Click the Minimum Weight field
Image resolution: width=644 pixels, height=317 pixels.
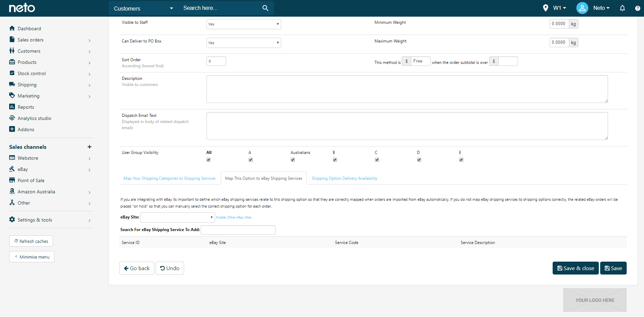[x=559, y=24]
